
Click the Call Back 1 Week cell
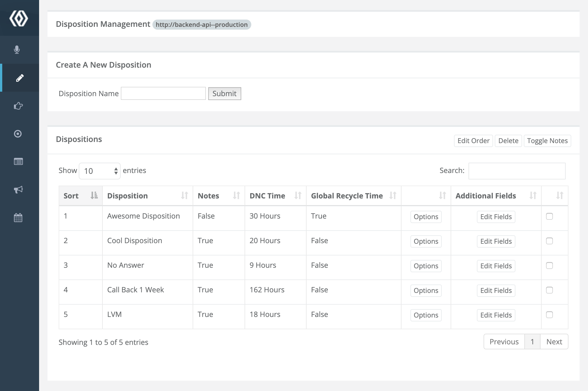(147, 292)
